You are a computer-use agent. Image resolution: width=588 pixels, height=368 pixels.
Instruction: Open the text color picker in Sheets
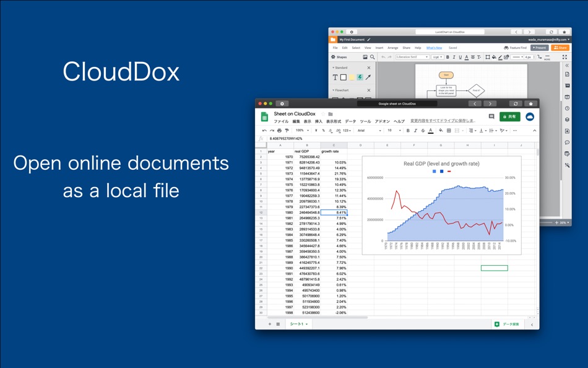point(431,131)
